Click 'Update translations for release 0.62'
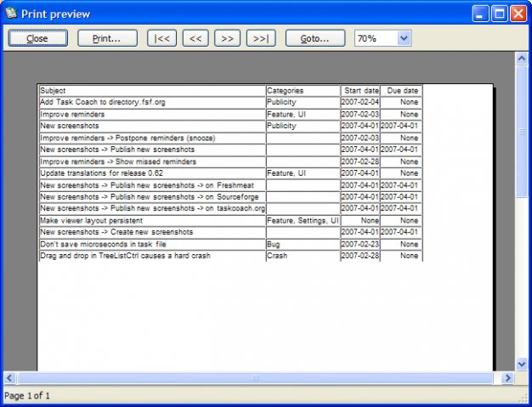The image size is (532, 407). [x=152, y=173]
